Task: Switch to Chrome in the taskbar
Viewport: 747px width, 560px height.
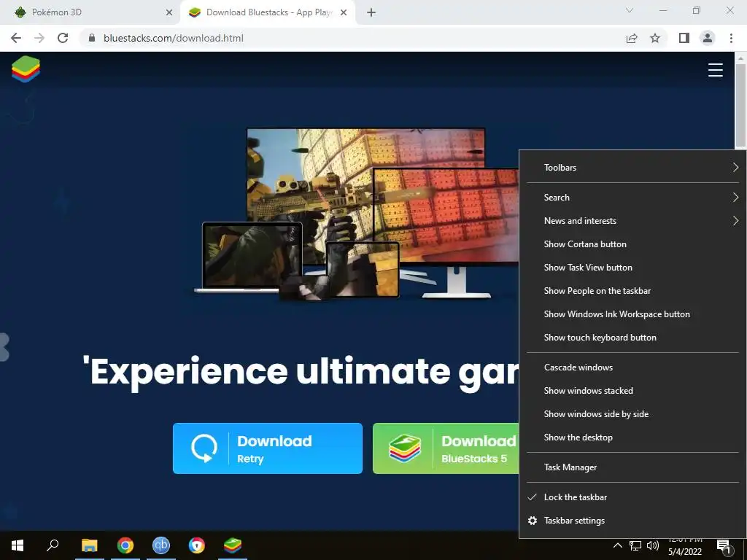Action: (125, 545)
